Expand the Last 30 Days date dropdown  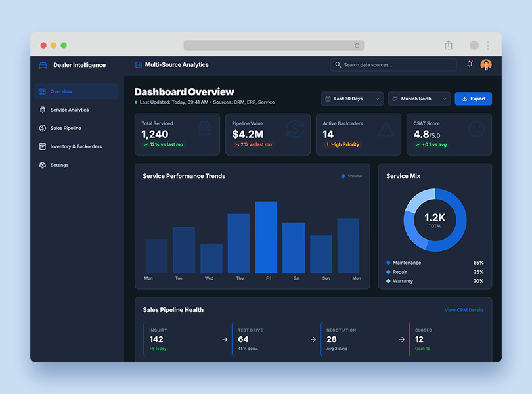[352, 98]
